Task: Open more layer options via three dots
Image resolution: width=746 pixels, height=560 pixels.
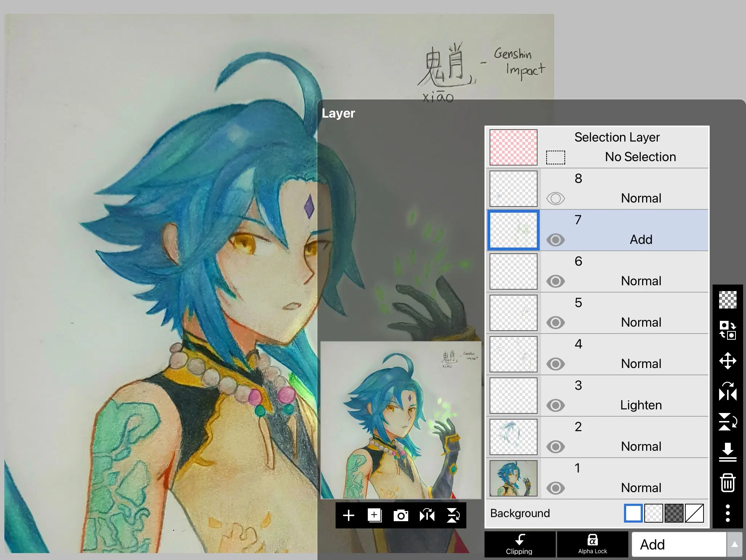Action: click(728, 513)
